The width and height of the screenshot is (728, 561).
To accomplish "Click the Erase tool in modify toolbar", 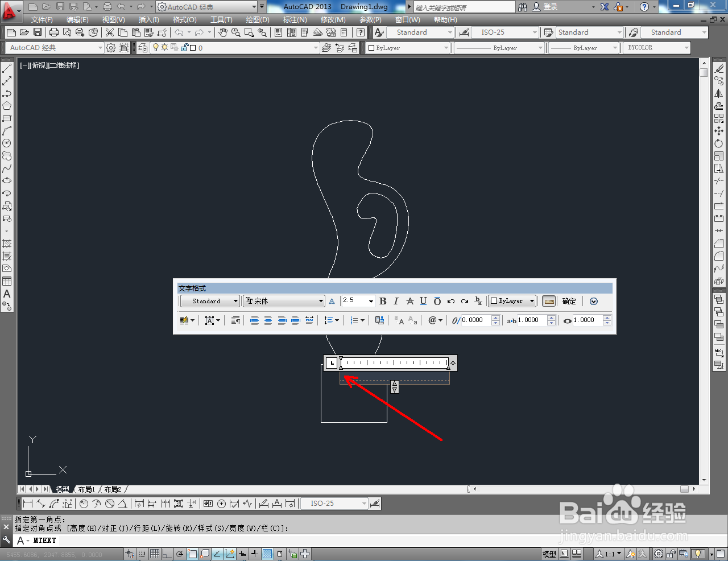I will point(719,68).
